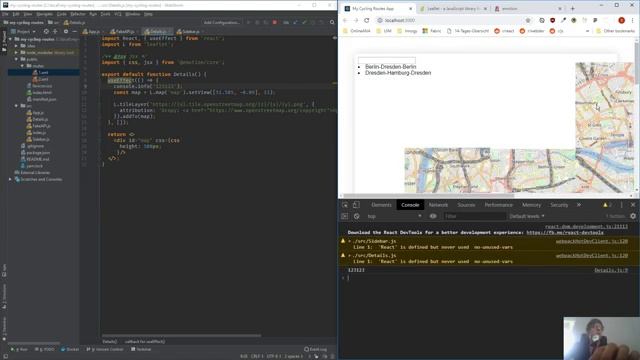Open the Code menu in WebStorm

coord(61,14)
